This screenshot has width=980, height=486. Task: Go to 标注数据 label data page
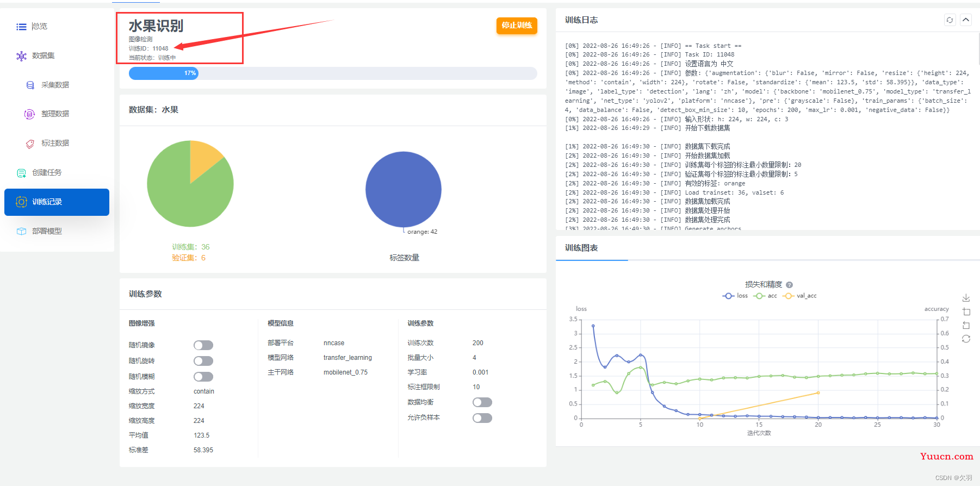pyautogui.click(x=57, y=143)
